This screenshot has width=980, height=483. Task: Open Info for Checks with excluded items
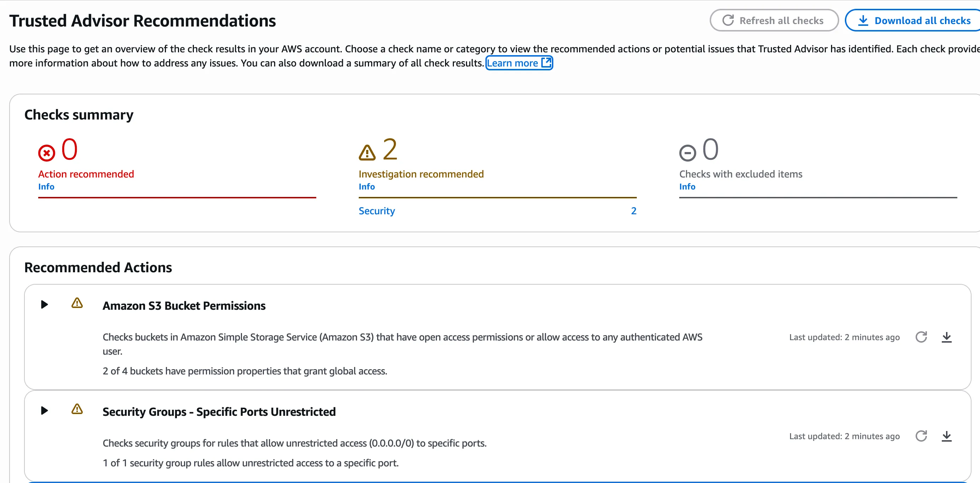coord(687,187)
